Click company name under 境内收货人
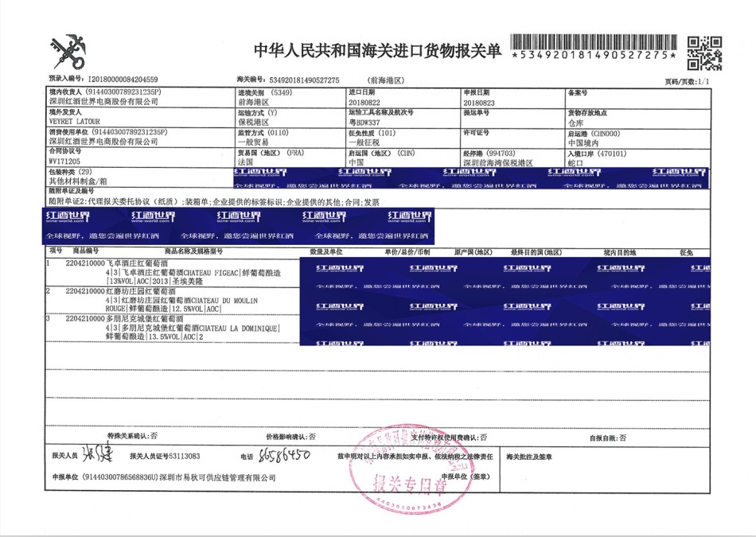Screen dimensions: 756x537 click(103, 101)
